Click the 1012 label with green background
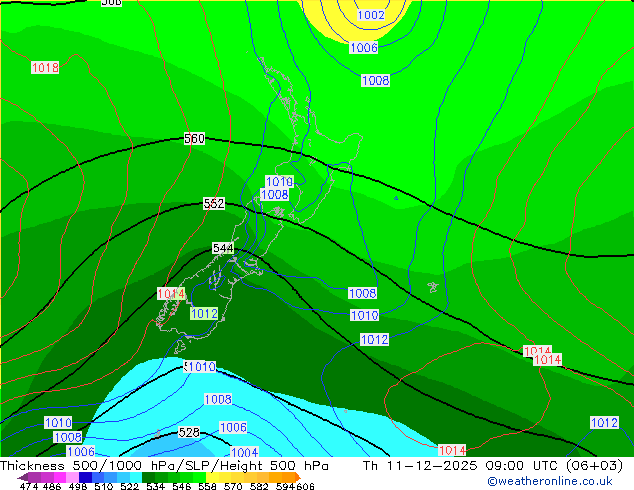Image resolution: width=634 pixels, height=490 pixels. [x=204, y=313]
